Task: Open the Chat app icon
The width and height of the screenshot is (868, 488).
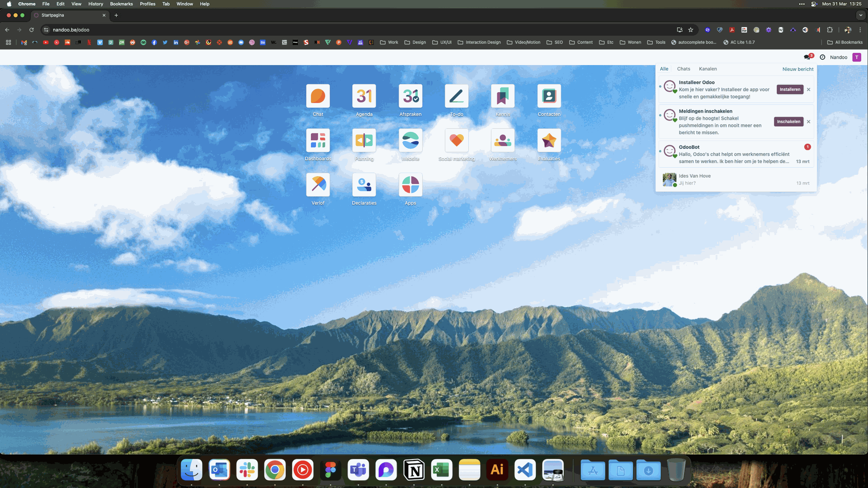Action: 318,96
